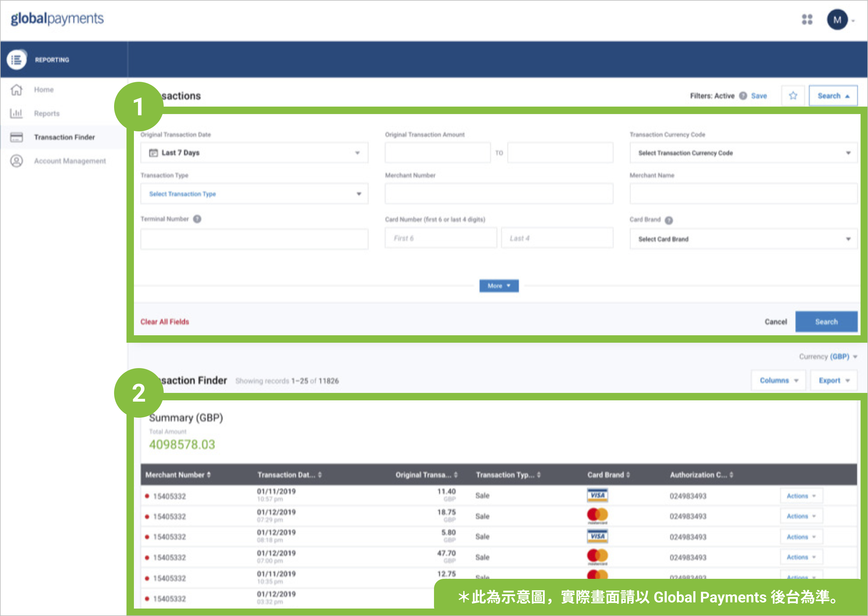Image resolution: width=868 pixels, height=616 pixels.
Task: Click the Home house icon
Action: coord(16,90)
